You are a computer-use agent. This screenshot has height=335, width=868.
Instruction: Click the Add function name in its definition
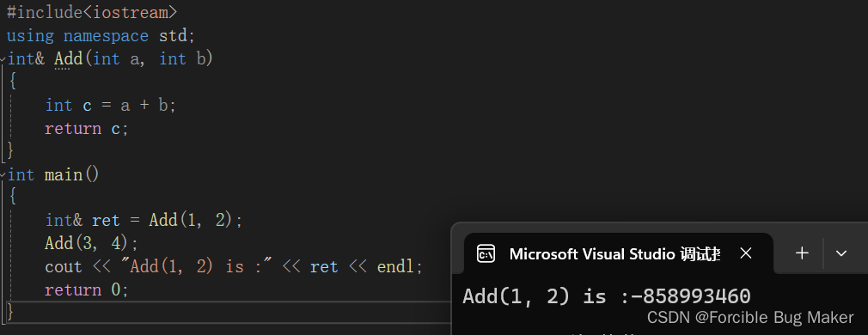click(68, 58)
